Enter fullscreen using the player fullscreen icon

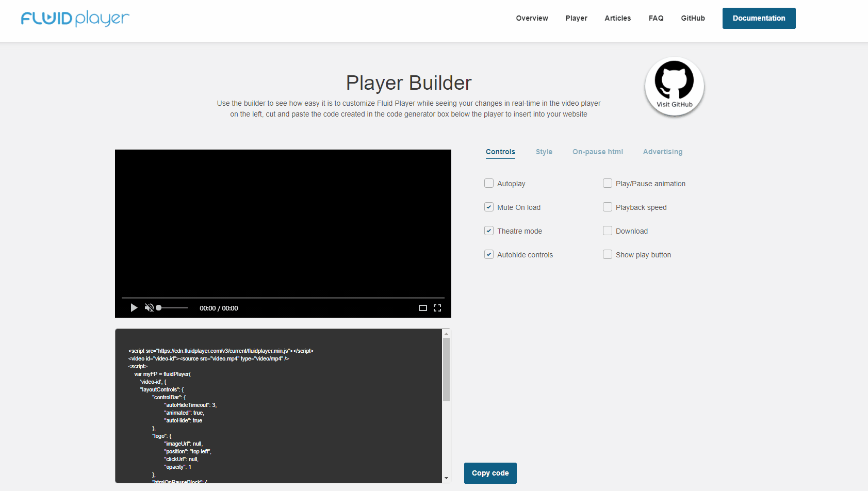click(437, 308)
